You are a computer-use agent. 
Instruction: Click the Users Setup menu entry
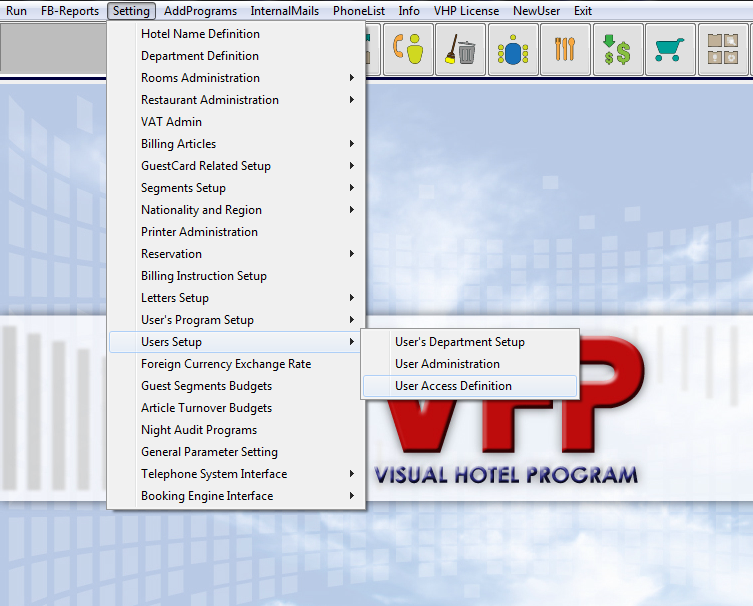(235, 342)
